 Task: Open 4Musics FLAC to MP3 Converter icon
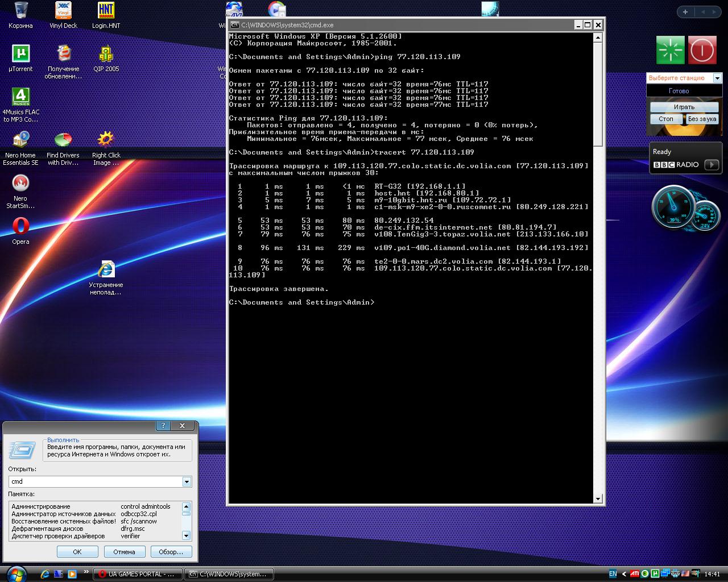pyautogui.click(x=20, y=105)
